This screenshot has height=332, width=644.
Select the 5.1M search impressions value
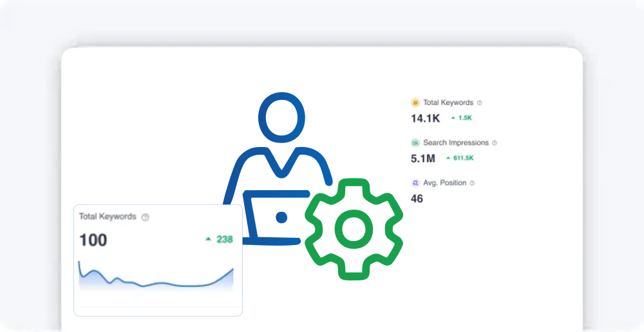tap(423, 158)
